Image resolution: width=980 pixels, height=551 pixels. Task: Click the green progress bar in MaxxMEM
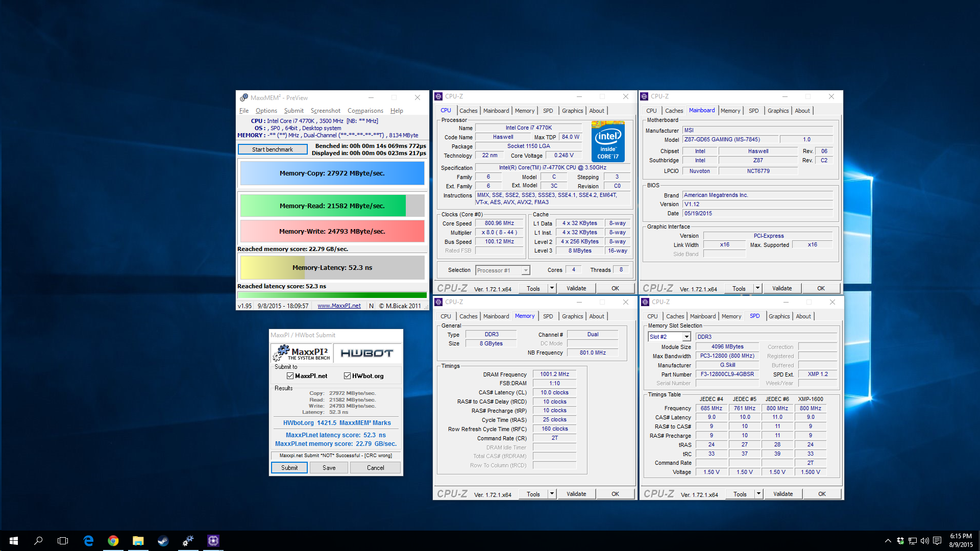tap(332, 295)
